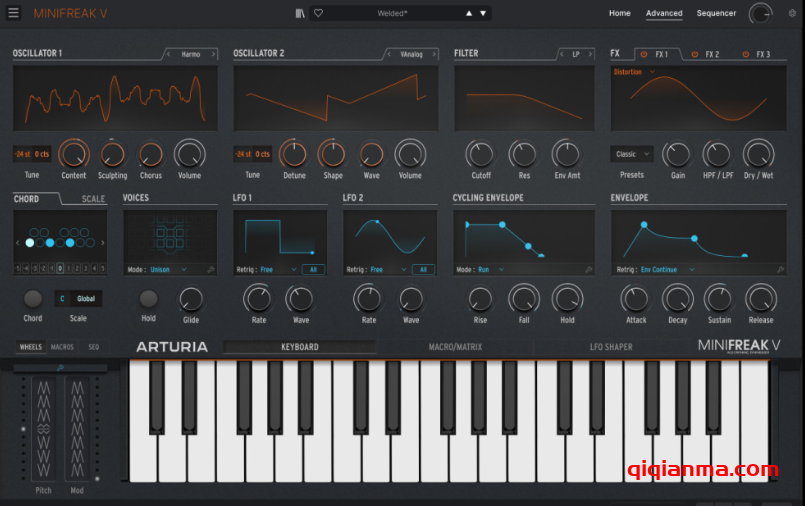
Task: Open the hamburger main menu
Action: [x=13, y=13]
